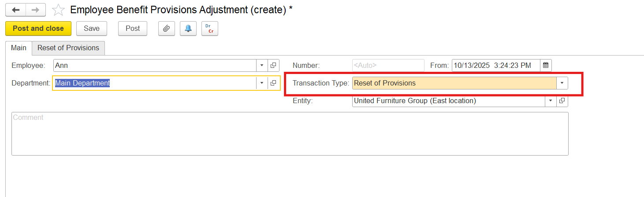This screenshot has width=644, height=197.
Task: Open attachments with the paperclip icon
Action: (166, 28)
